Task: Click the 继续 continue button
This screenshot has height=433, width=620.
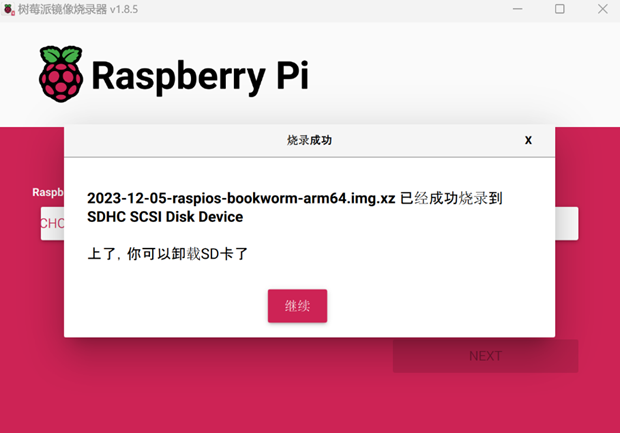Action: (297, 306)
